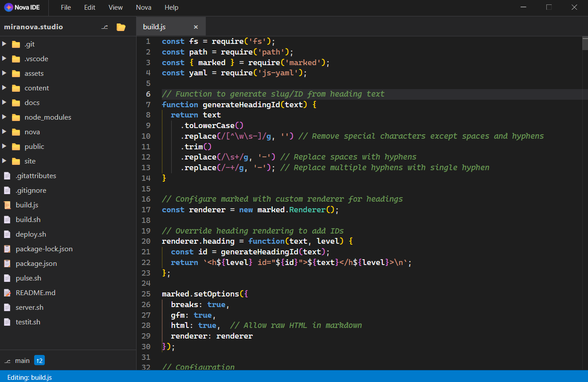Collapse the .git folder
The height and width of the screenshot is (382, 588).
tap(4, 44)
